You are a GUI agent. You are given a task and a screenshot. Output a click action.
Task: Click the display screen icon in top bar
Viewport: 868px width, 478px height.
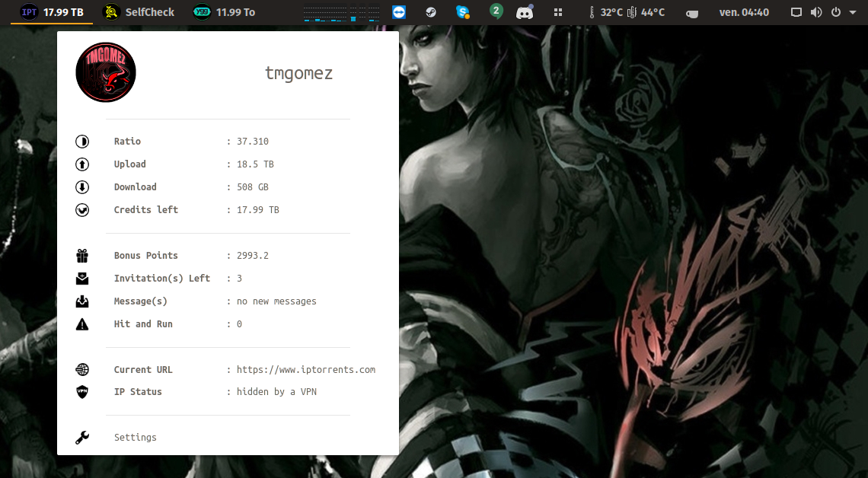[x=796, y=12]
